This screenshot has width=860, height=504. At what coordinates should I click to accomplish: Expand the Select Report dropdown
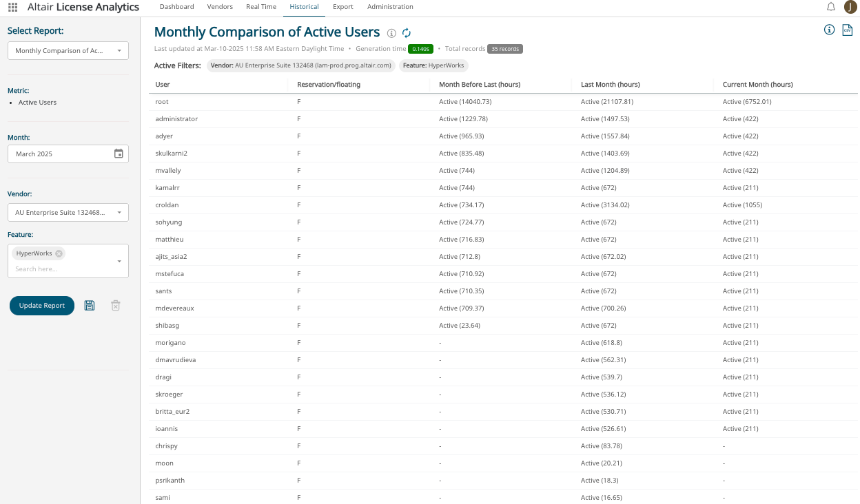pos(119,51)
